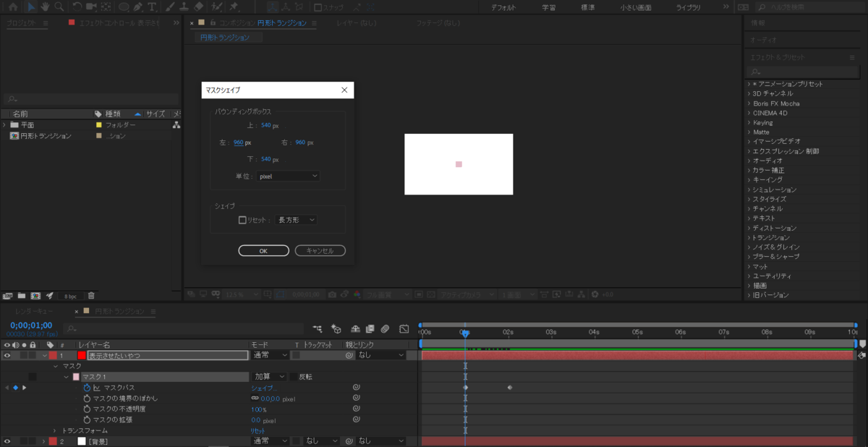868x447 pixels.
Task: Click キャンセル in the マスクシェイプ dialog
Action: [320, 251]
